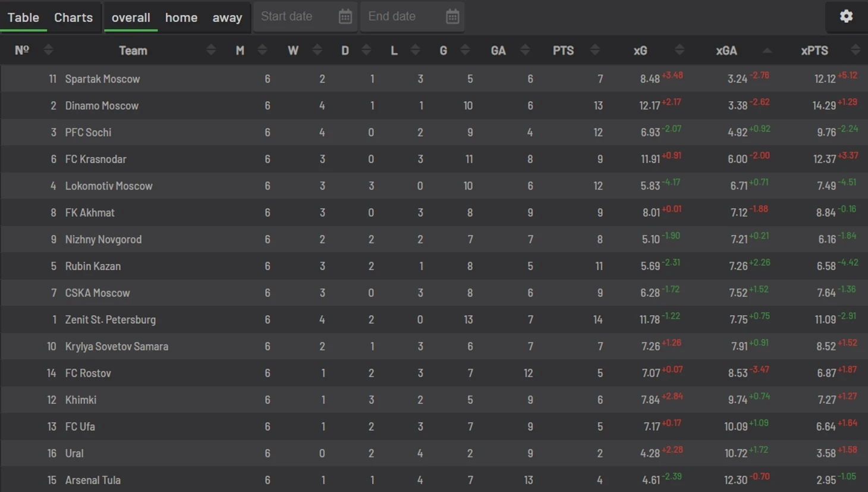Open the Start date calendar icon
This screenshot has width=868, height=492.
click(345, 17)
